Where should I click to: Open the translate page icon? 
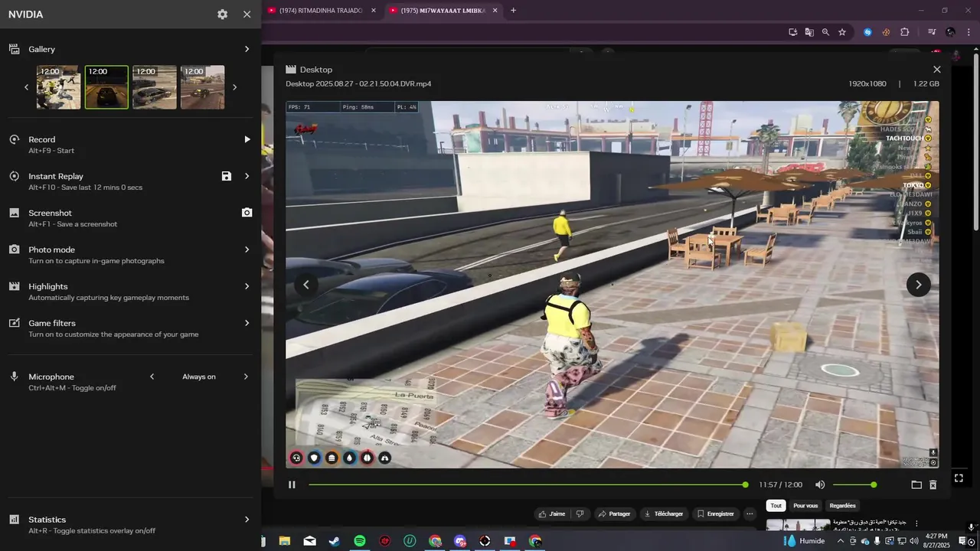[x=809, y=32]
